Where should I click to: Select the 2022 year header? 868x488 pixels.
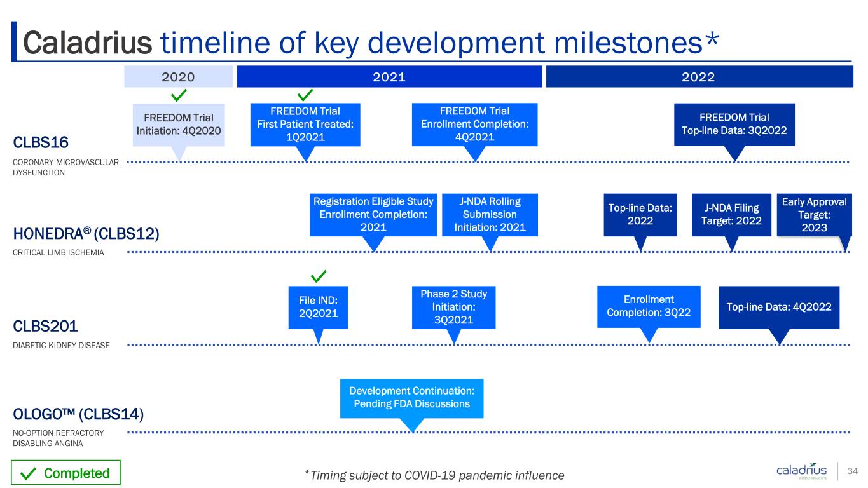[x=699, y=78]
